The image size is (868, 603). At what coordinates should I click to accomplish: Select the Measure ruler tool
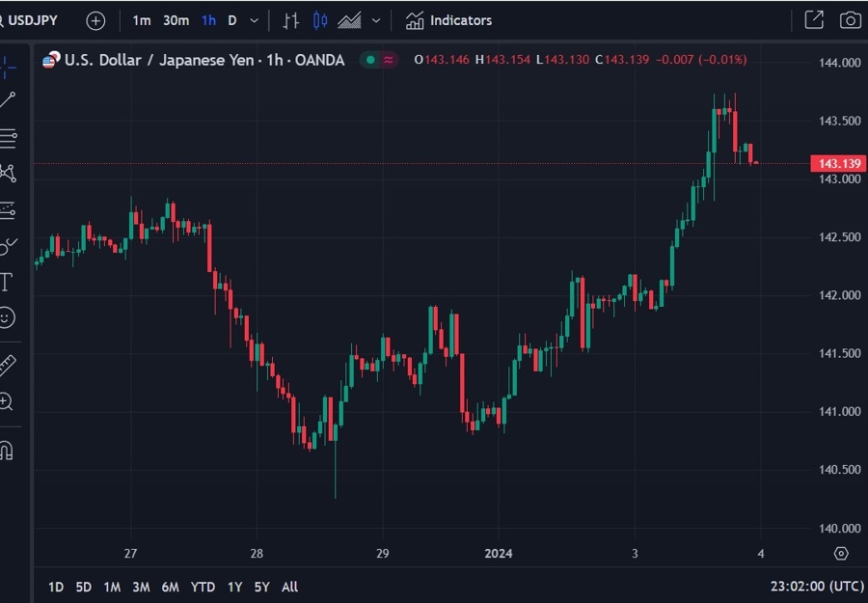[x=10, y=365]
